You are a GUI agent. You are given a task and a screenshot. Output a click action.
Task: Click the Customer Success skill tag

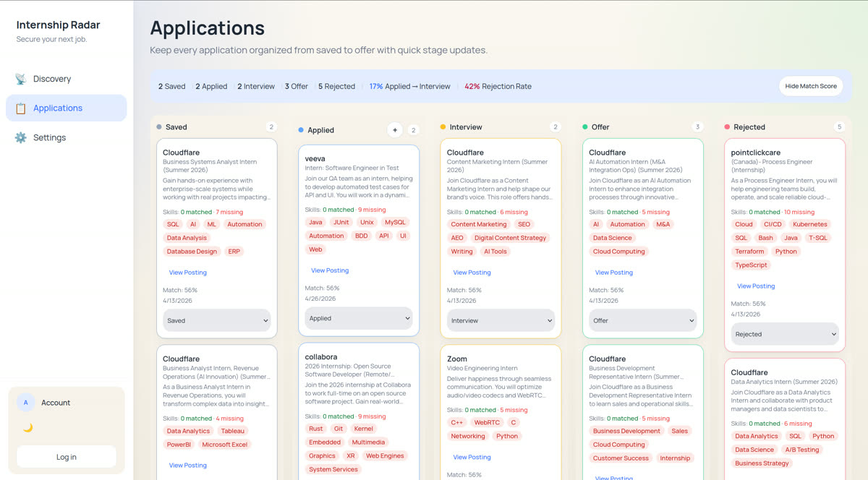(621, 458)
